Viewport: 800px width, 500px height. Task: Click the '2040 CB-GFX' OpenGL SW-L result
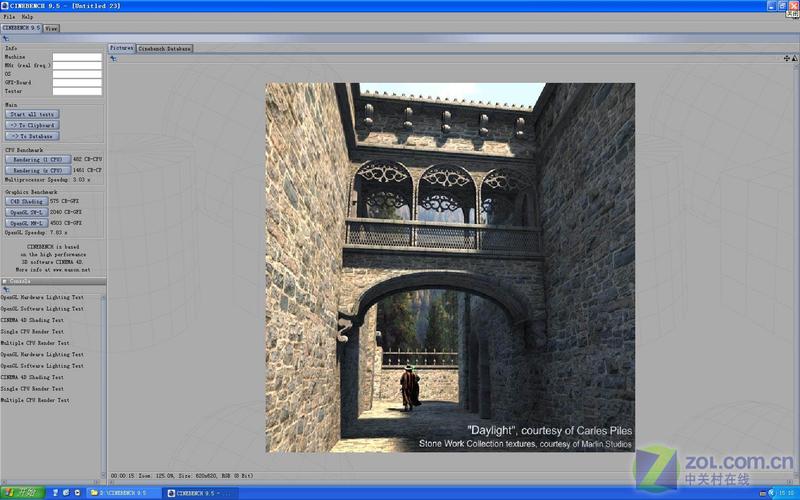(66, 212)
